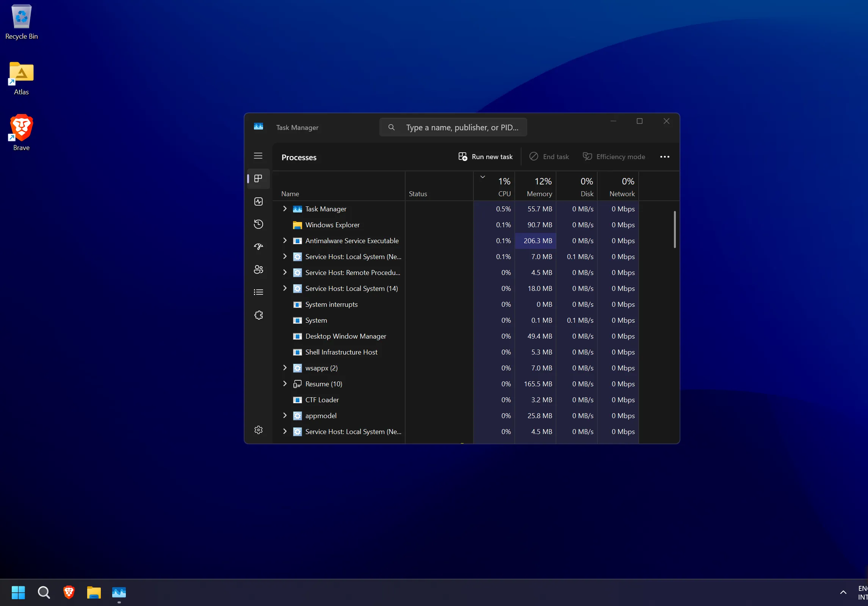
Task: Expand the wsappx process group
Action: (285, 368)
